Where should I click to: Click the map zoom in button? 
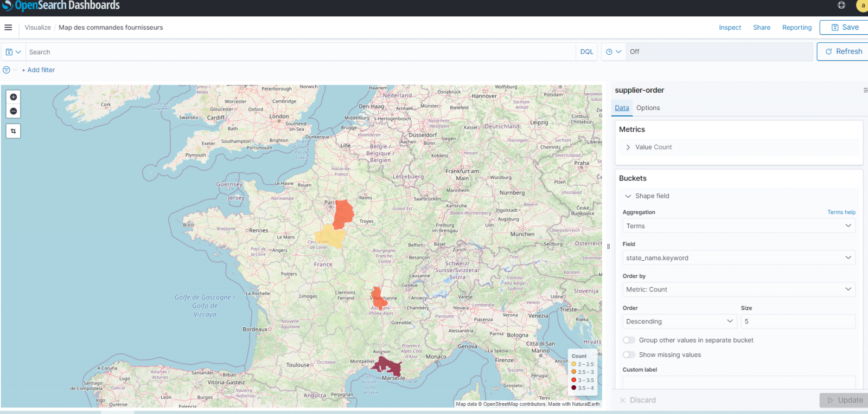point(14,97)
